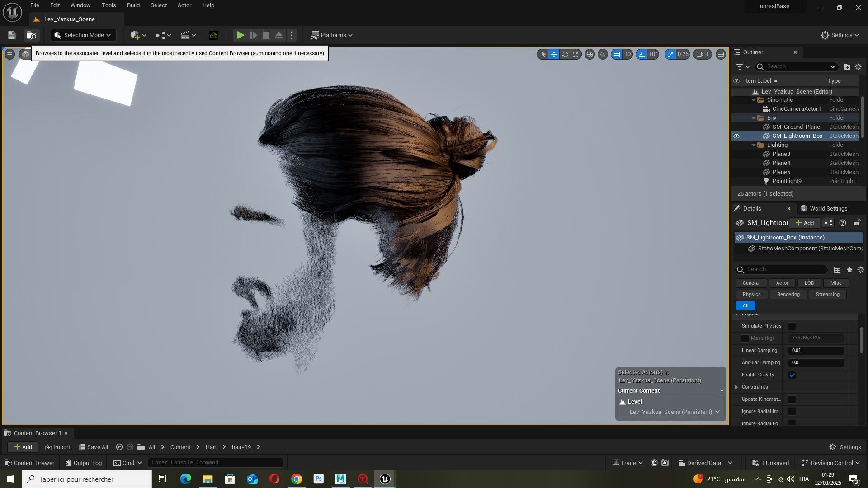
Task: Enable Update Kinematic checkbox
Action: tap(792, 399)
